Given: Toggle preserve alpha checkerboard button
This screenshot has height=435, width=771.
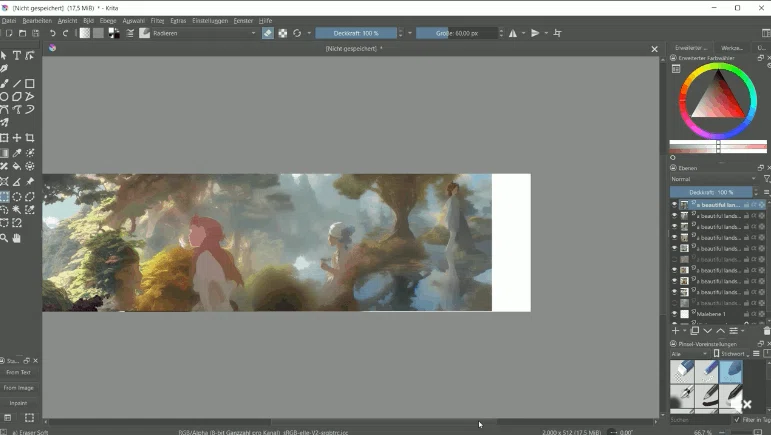Looking at the screenshot, I should coord(283,33).
